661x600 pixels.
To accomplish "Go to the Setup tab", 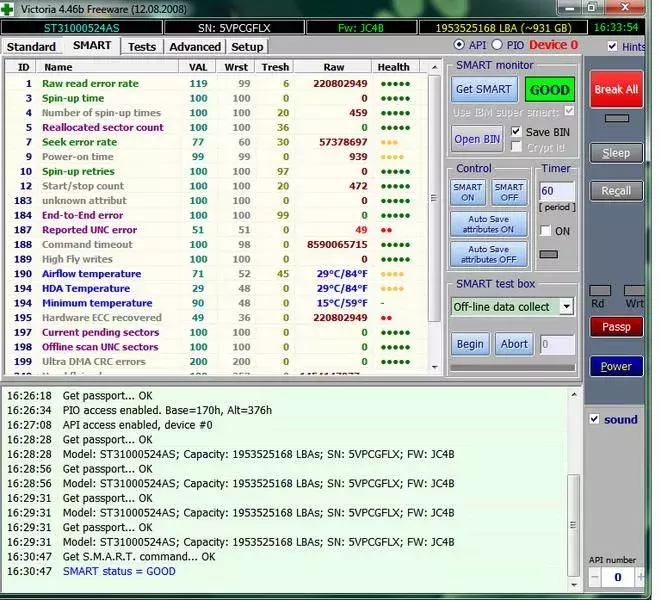I will click(x=247, y=46).
